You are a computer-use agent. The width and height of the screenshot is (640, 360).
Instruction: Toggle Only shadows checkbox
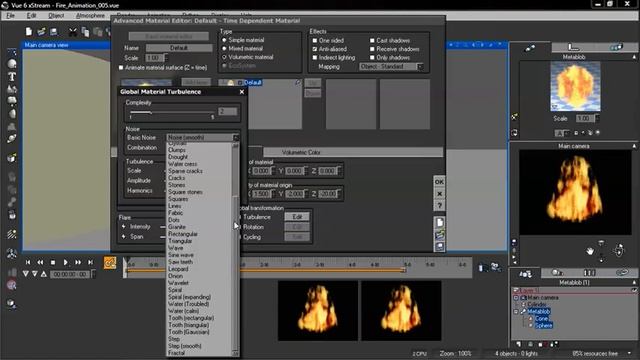(372, 58)
